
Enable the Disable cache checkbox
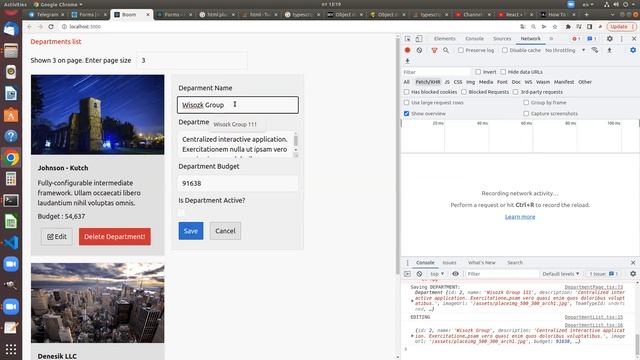pyautogui.click(x=505, y=50)
